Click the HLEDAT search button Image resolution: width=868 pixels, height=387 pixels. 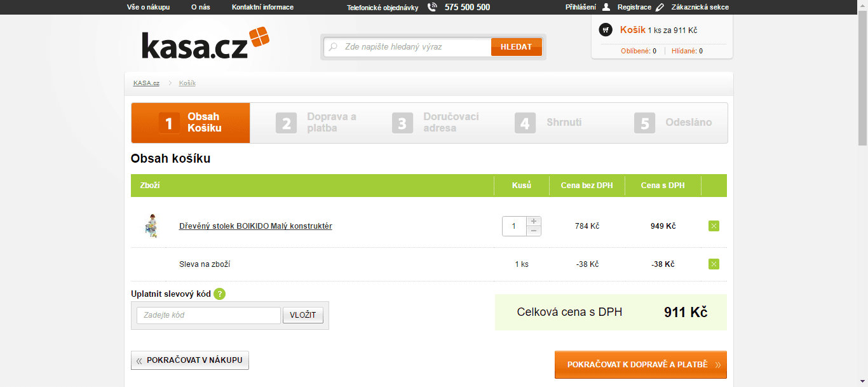(x=516, y=47)
